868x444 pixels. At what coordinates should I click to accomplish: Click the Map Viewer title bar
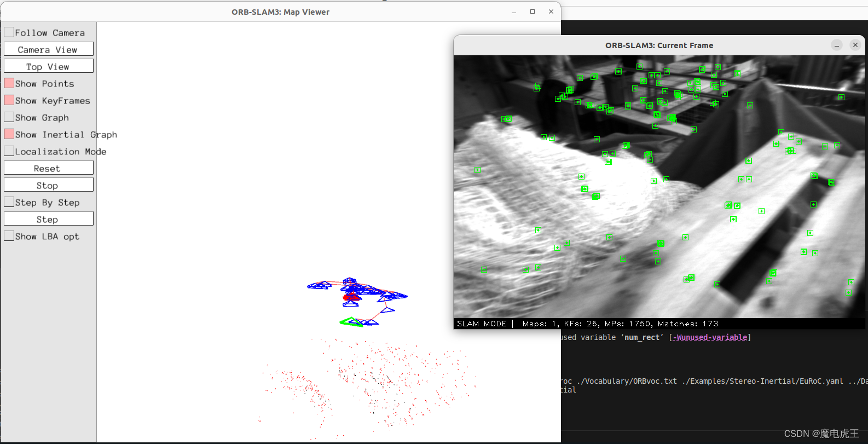pos(280,12)
